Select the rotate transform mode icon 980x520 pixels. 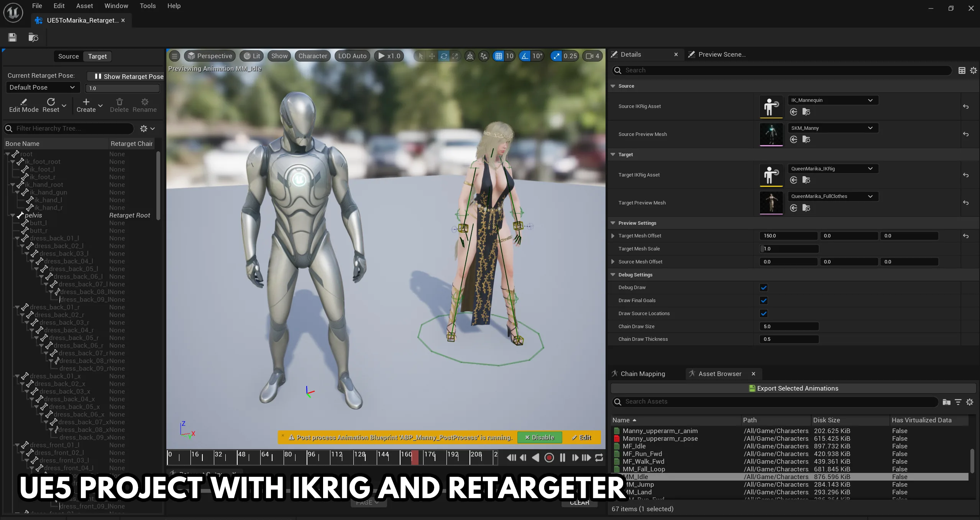click(443, 56)
